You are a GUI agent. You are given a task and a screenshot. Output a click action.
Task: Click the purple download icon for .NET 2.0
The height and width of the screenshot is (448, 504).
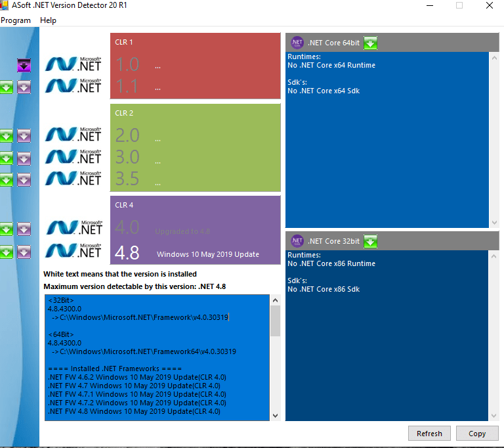click(24, 136)
